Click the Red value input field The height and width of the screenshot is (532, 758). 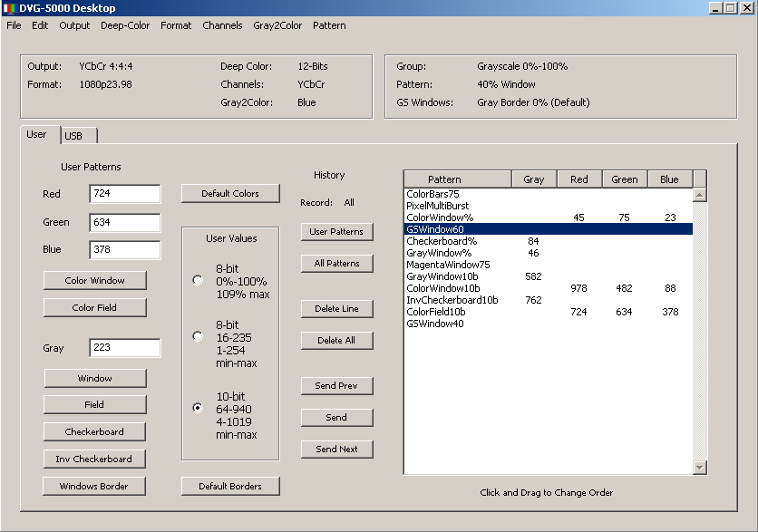124,194
